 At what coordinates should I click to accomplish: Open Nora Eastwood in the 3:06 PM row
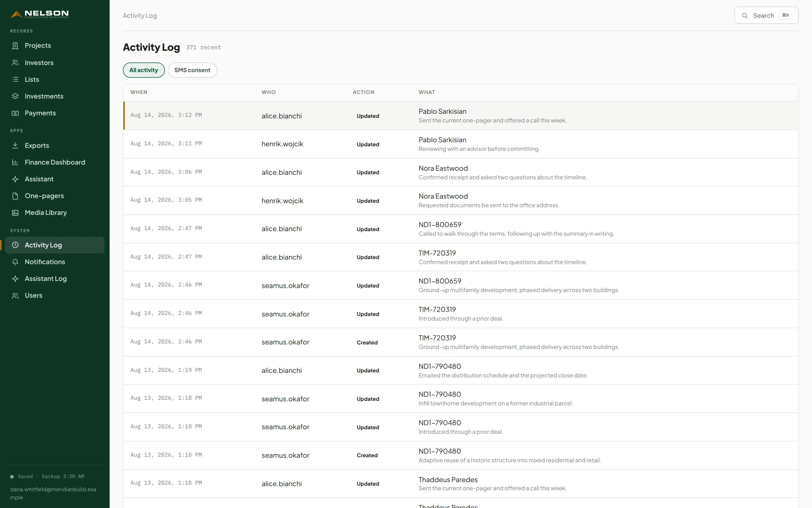coord(443,168)
